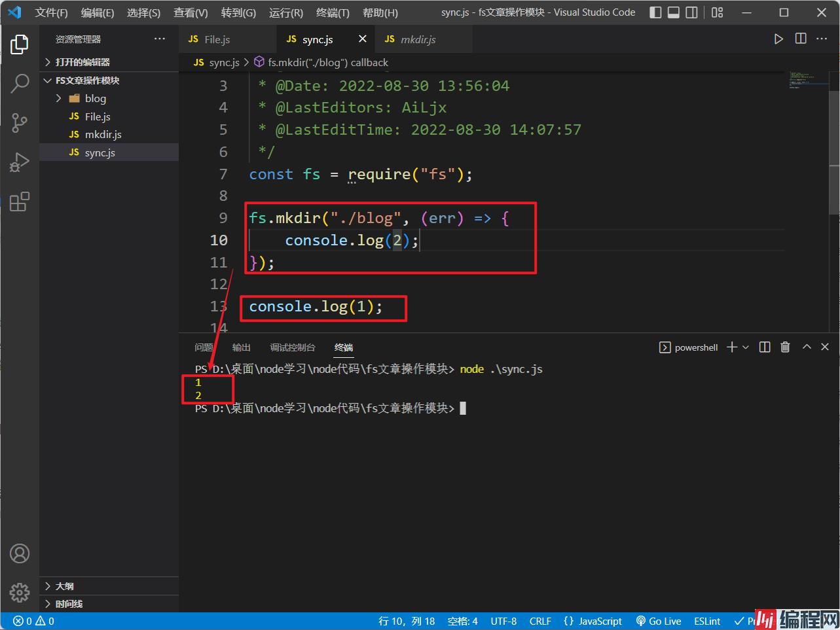Open 转到(G) menu

point(238,12)
